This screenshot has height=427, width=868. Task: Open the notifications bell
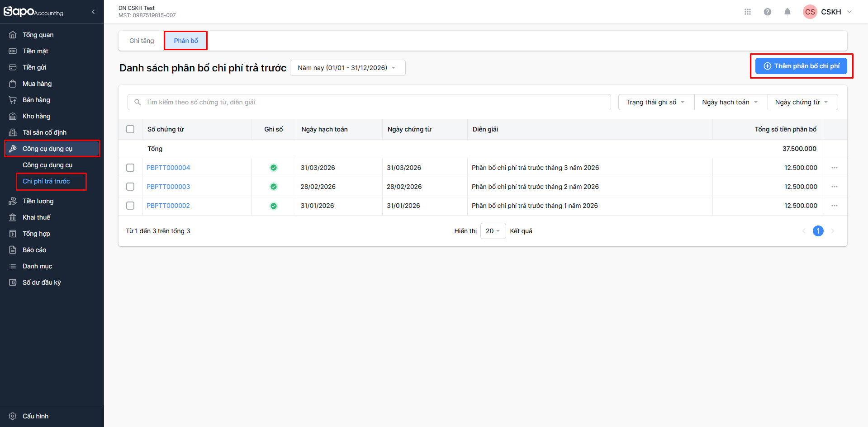click(787, 12)
